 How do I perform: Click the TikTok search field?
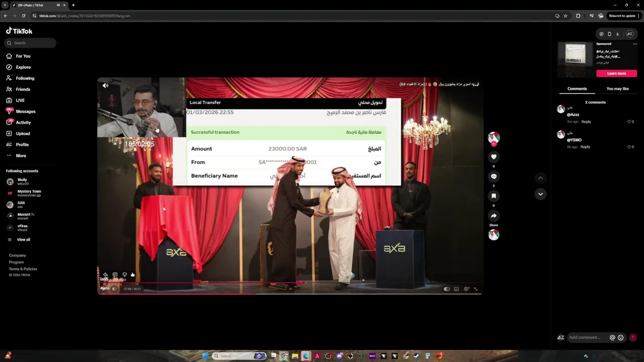30,43
